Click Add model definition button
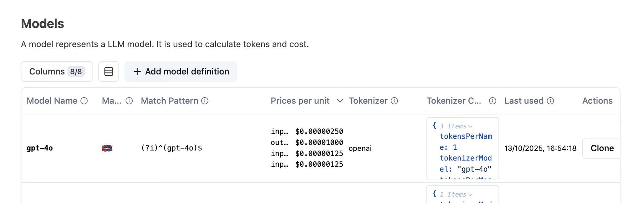This screenshot has width=644, height=203. point(181,72)
